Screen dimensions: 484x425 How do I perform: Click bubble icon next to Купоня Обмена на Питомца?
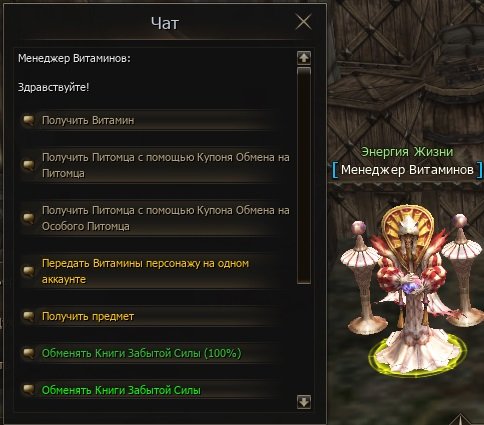[x=29, y=165]
